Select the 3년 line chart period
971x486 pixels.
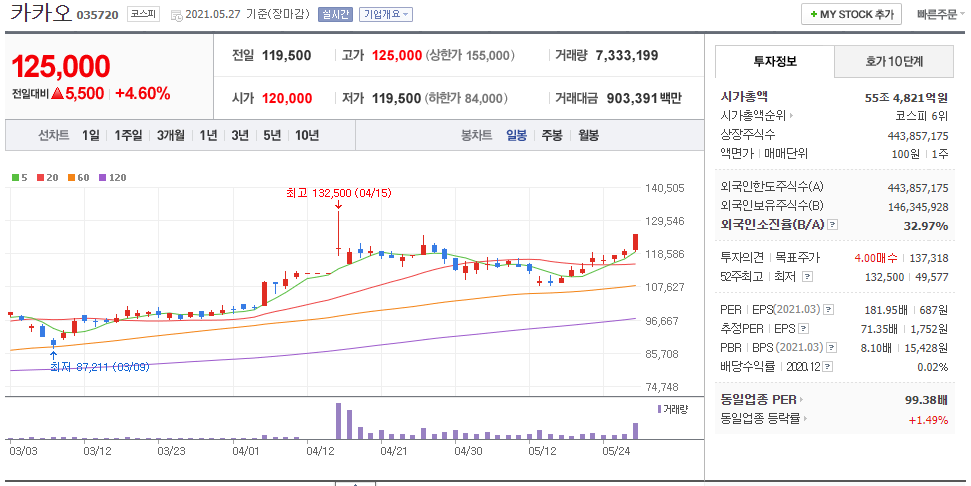(240, 136)
